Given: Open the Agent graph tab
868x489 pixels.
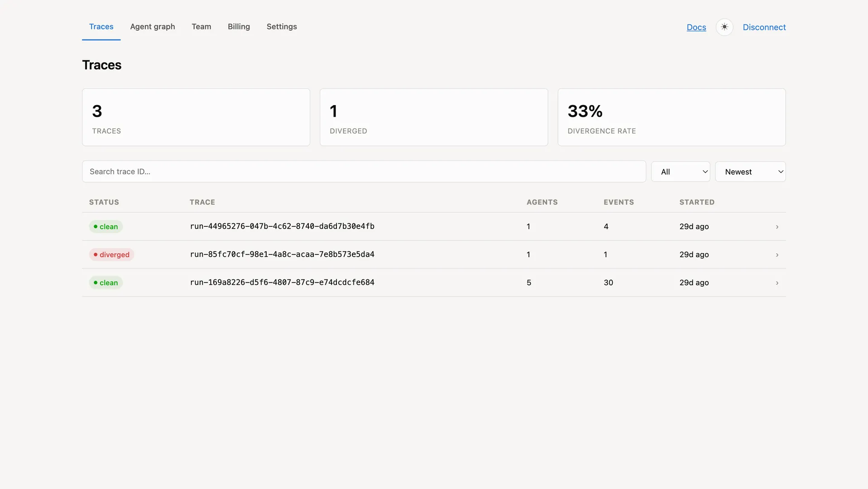Looking at the screenshot, I should pyautogui.click(x=152, y=27).
